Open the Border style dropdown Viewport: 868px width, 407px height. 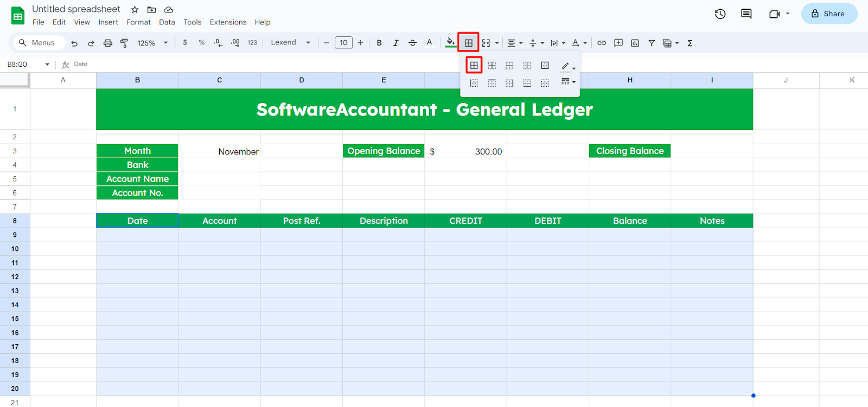click(x=568, y=82)
